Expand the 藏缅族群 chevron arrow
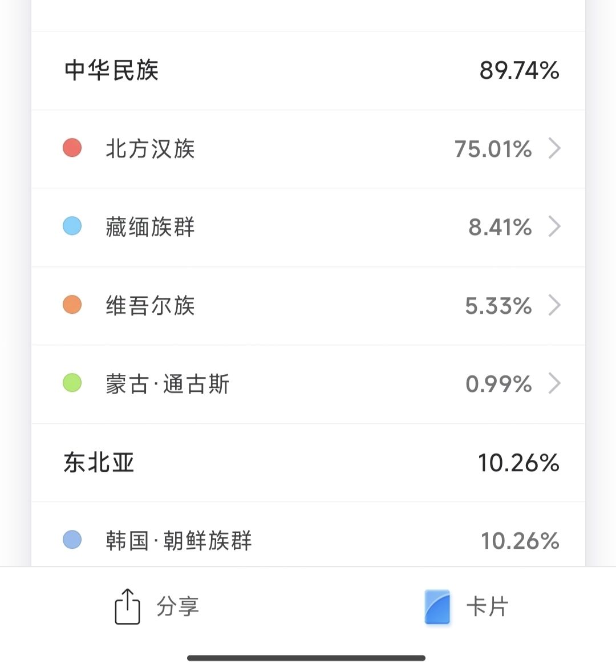Image resolution: width=616 pixels, height=672 pixels. [x=554, y=226]
